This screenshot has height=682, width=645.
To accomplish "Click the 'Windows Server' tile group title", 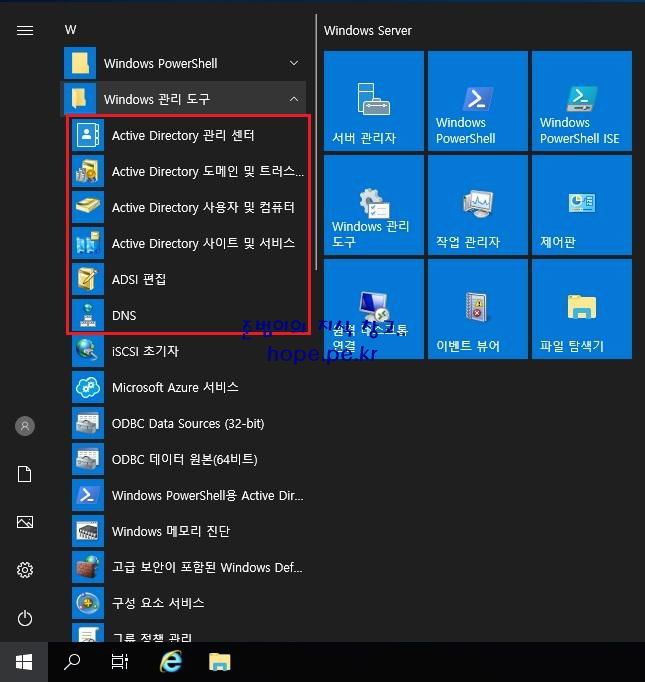I will pyautogui.click(x=368, y=31).
